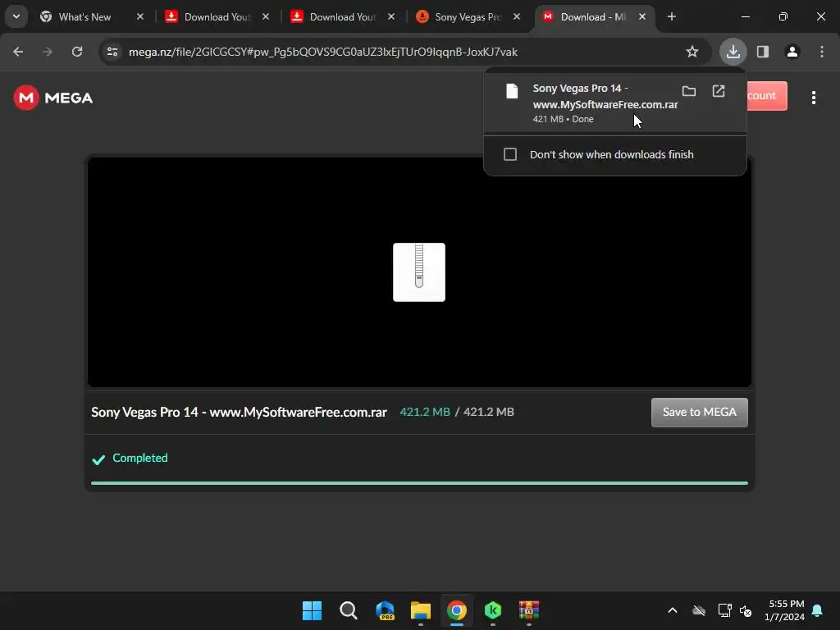
Task: Click the file icon in downloads bubble
Action: tap(512, 91)
